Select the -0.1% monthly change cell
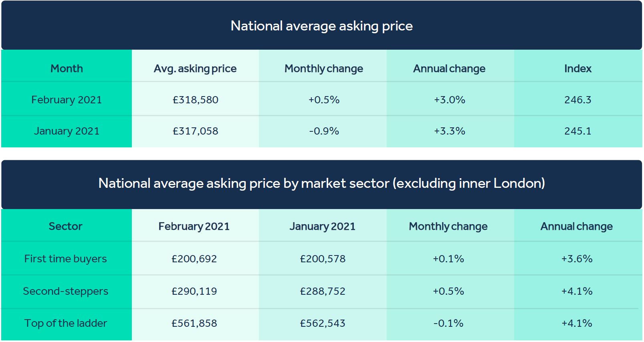Screen dimensions: 644x342 click(x=448, y=323)
